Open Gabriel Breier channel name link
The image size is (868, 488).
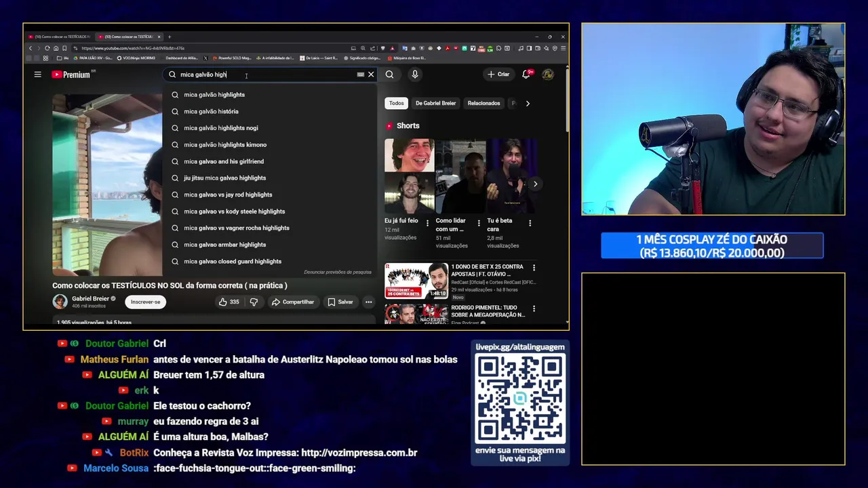coord(90,299)
